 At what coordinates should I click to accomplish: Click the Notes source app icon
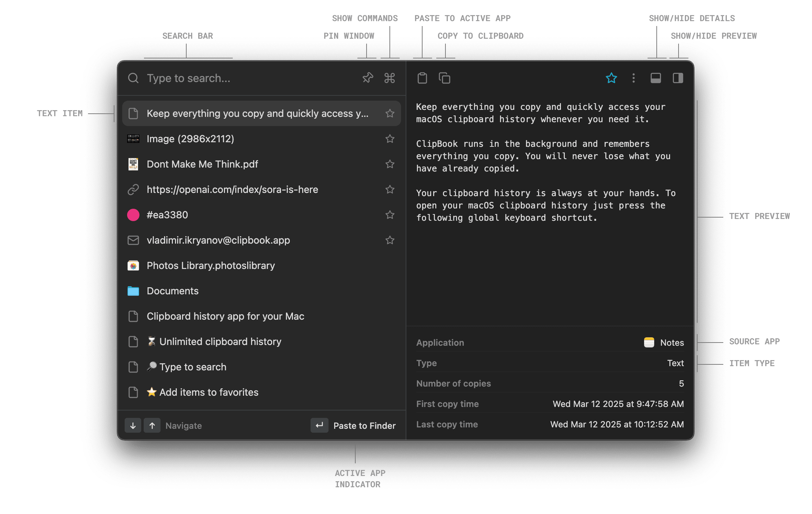pos(648,342)
